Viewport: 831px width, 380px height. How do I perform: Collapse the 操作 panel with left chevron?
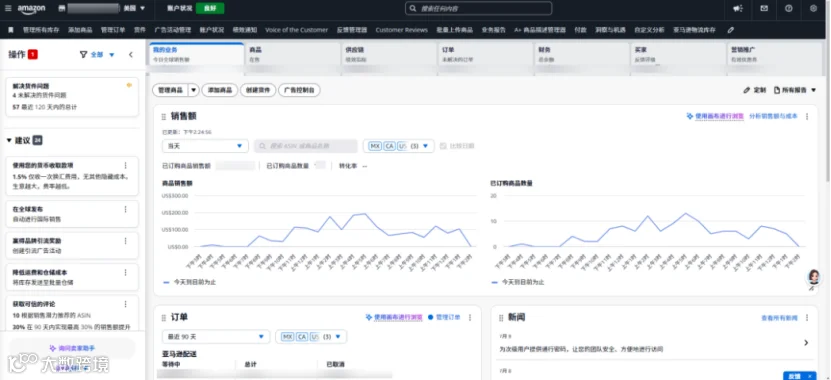pyautogui.click(x=131, y=54)
